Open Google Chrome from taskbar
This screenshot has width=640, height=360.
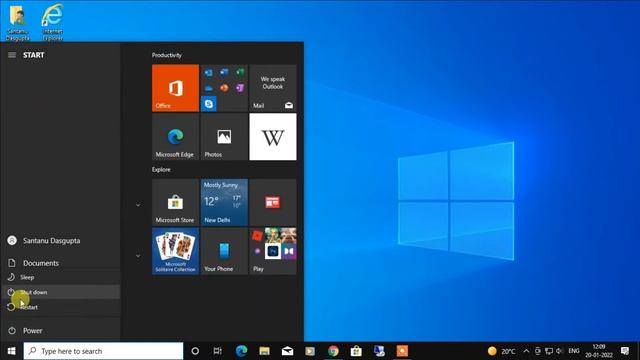333,351
